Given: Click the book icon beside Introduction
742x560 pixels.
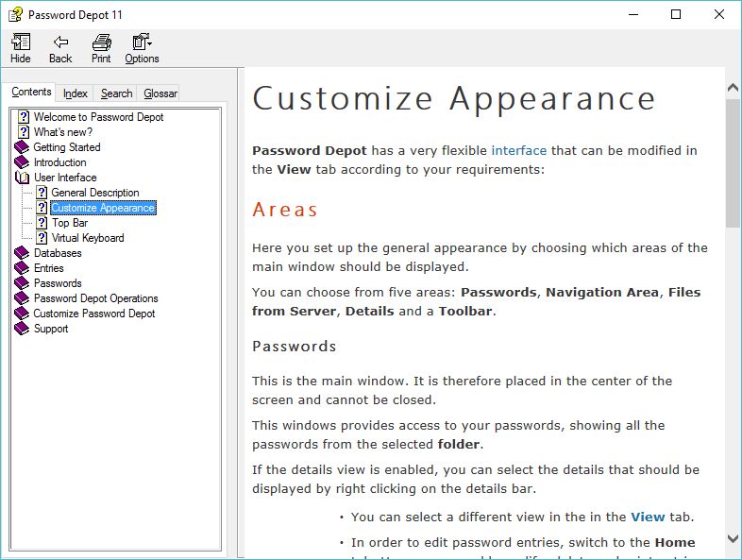Looking at the screenshot, I should pos(22,162).
